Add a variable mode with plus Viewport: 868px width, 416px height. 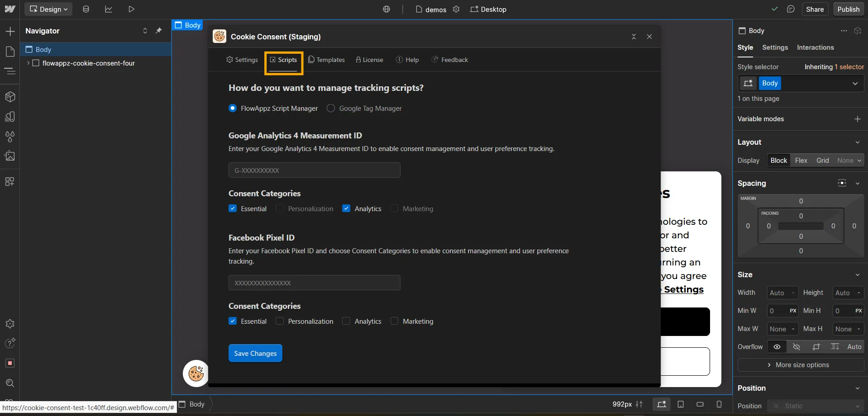(857, 119)
